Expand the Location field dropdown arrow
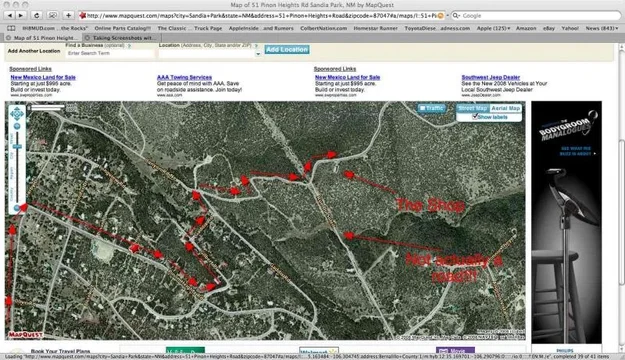Viewport: 625px width, 360px height. [258, 53]
